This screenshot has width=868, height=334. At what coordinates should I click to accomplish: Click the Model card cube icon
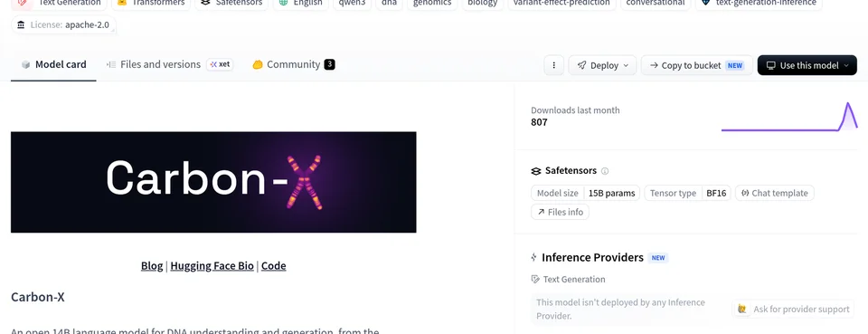25,65
